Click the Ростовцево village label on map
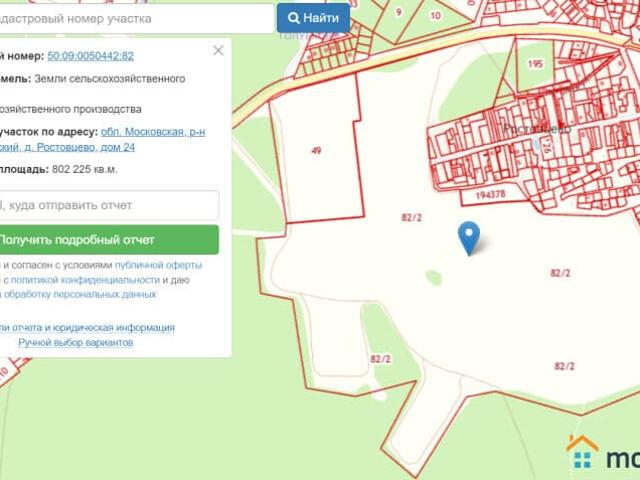This screenshot has width=640, height=480. [x=536, y=128]
